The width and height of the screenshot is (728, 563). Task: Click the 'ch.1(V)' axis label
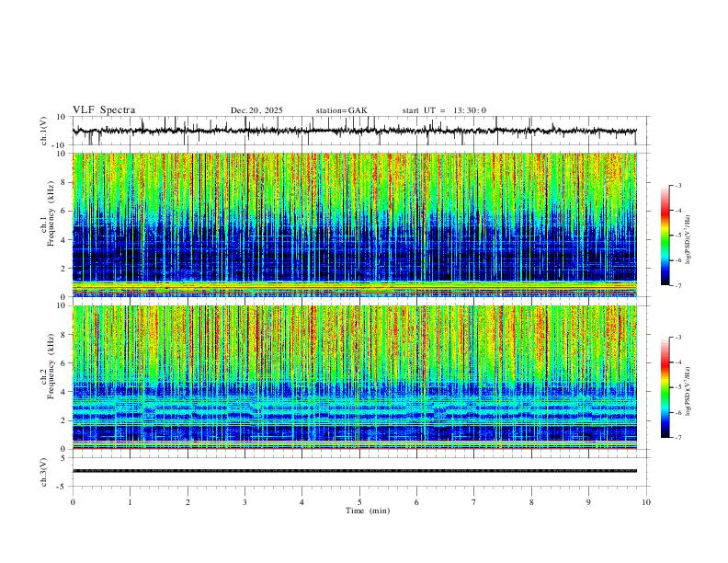[x=44, y=131]
